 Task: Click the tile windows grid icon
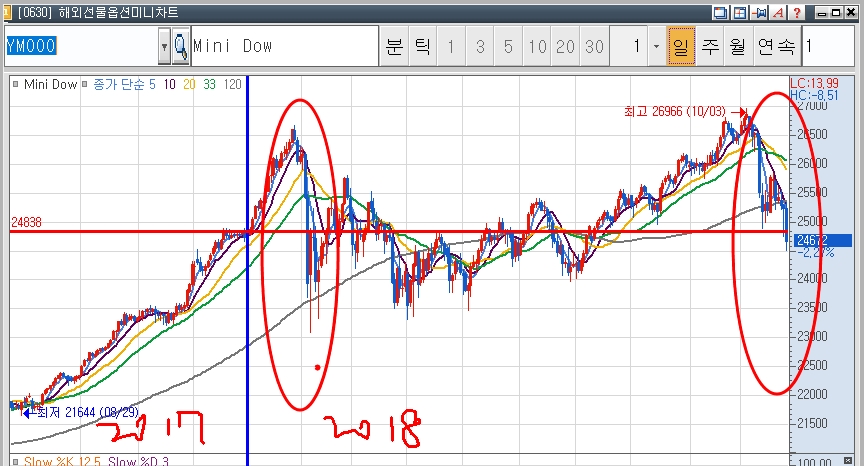click(739, 13)
